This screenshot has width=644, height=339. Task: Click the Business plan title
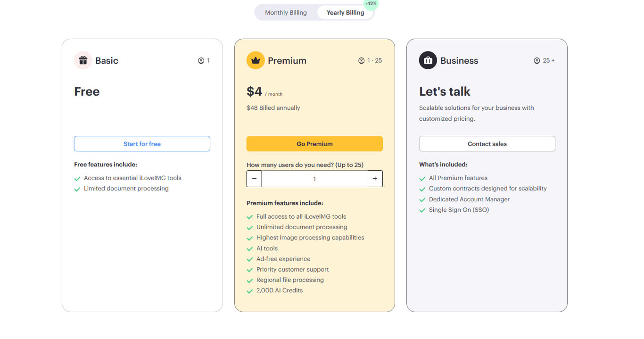click(x=459, y=61)
